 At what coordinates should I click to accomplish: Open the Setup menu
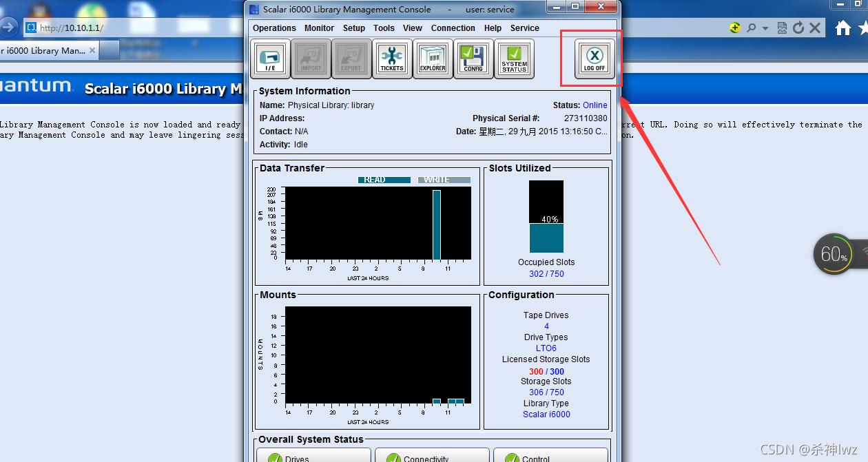point(354,28)
